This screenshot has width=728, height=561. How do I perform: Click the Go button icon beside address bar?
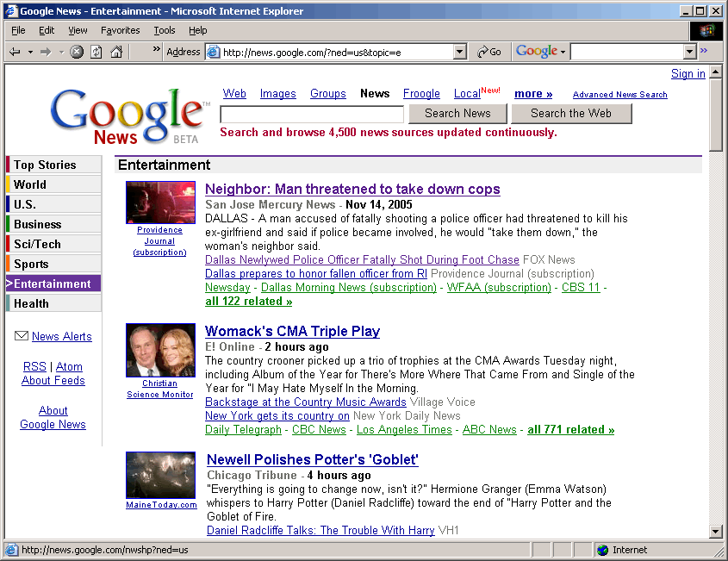[x=489, y=52]
